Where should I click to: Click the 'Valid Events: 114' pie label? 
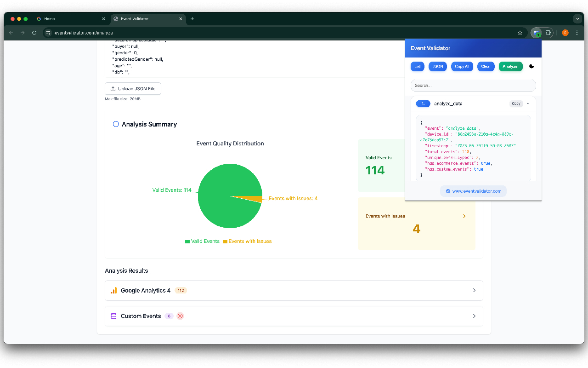172,190
